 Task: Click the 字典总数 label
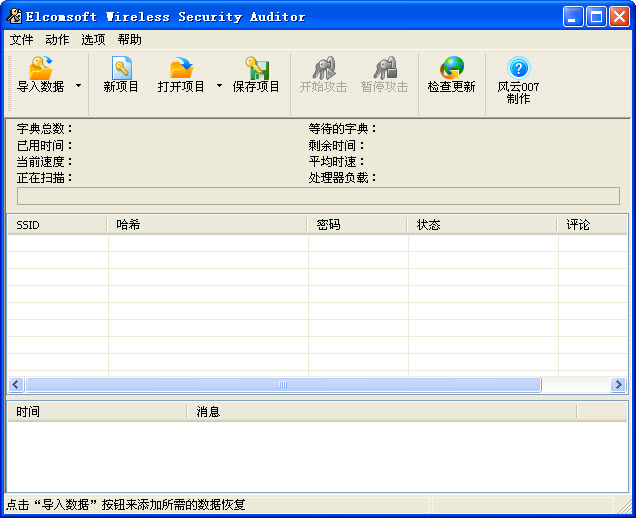coord(45,129)
